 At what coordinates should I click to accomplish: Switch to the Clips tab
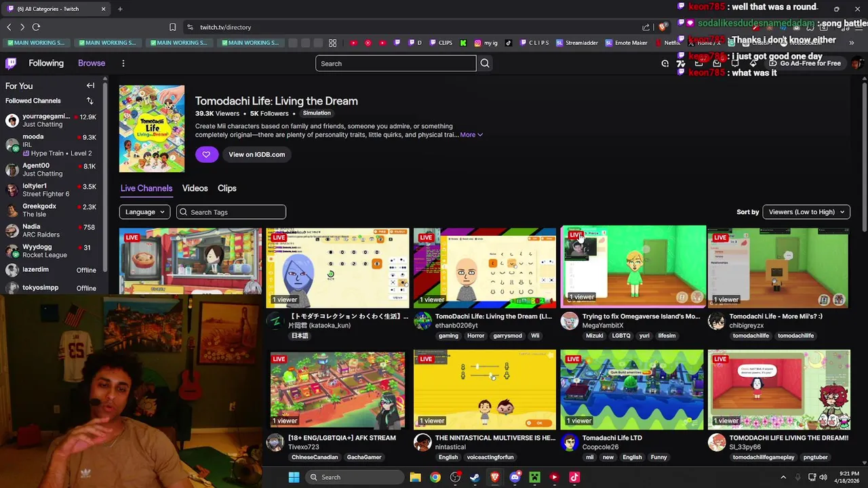pyautogui.click(x=227, y=188)
